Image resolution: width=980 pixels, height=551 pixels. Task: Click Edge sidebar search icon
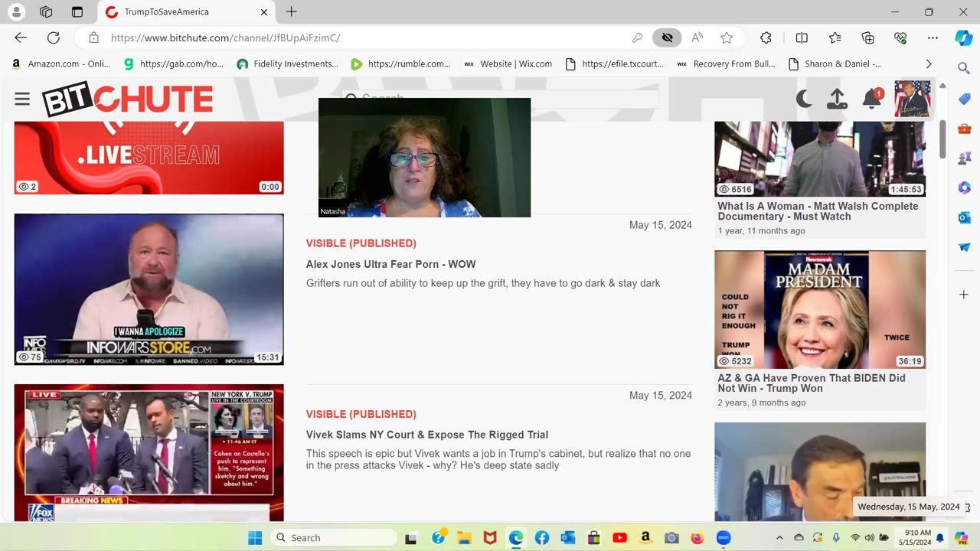click(964, 69)
